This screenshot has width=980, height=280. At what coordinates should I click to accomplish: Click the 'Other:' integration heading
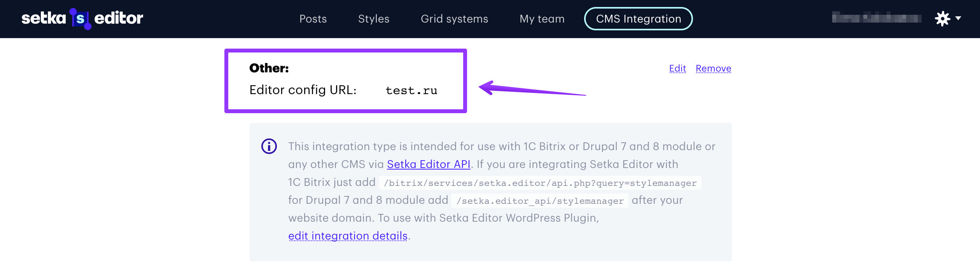(269, 68)
